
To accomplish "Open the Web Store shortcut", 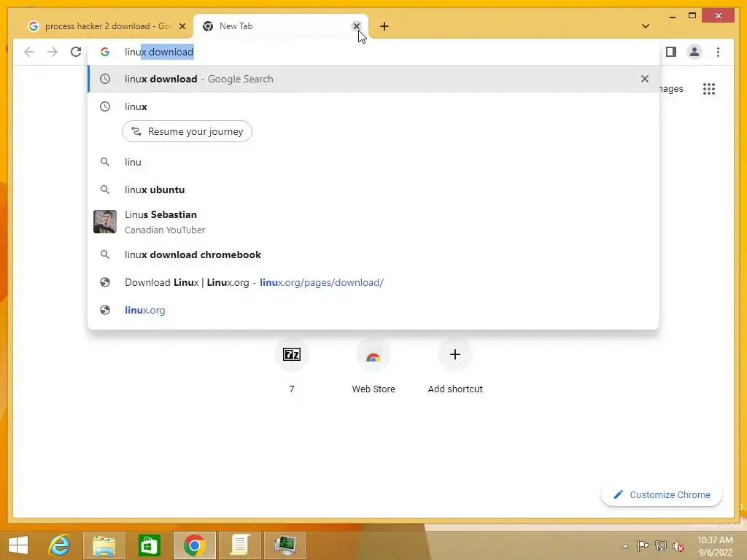I will pyautogui.click(x=373, y=365).
